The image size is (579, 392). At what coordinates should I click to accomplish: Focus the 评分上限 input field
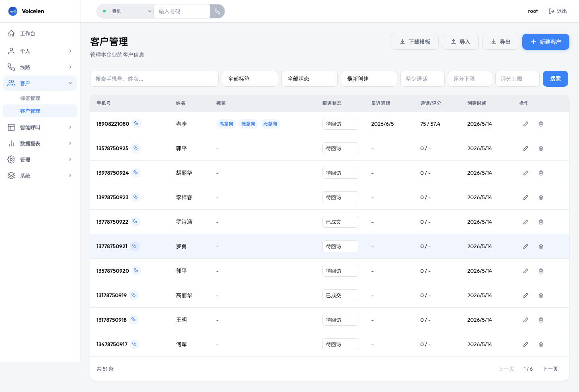(x=517, y=79)
